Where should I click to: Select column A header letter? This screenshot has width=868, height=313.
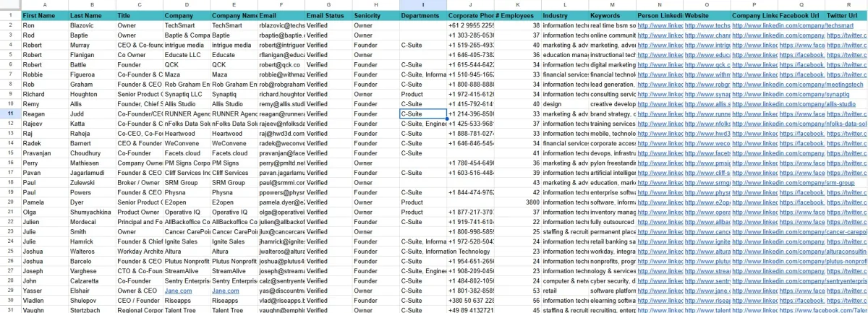click(45, 4)
